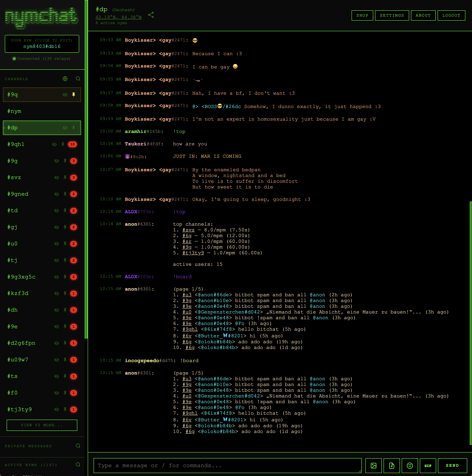Toggle hide eye for #9qh1 channel
The width and height of the screenshot is (472, 476).
pyautogui.click(x=54, y=144)
